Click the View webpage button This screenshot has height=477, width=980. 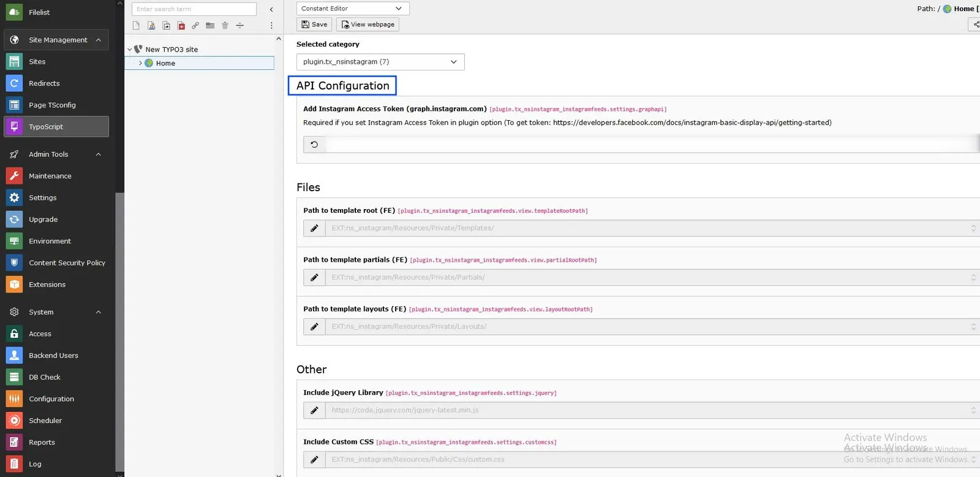[367, 25]
